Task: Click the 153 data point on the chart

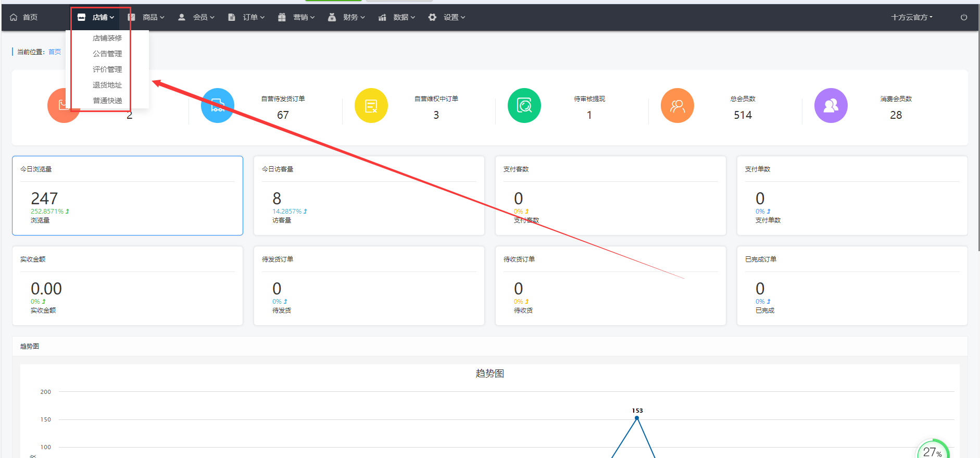Action: tap(637, 418)
